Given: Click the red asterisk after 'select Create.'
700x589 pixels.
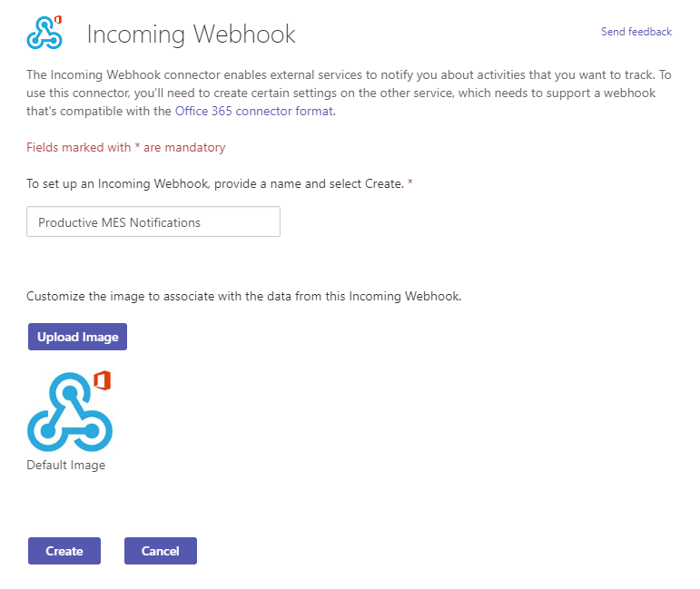Looking at the screenshot, I should (x=409, y=183).
